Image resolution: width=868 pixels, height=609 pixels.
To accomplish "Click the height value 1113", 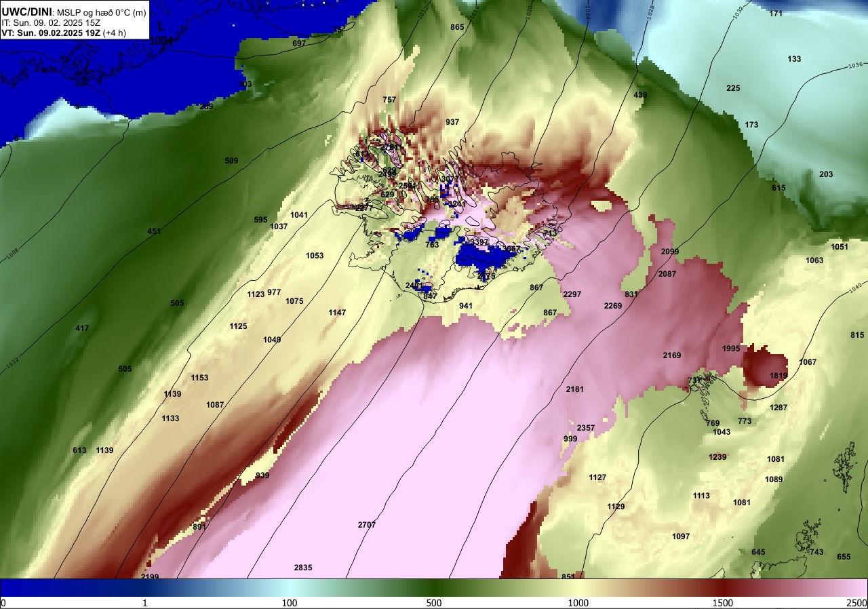I will (701, 496).
